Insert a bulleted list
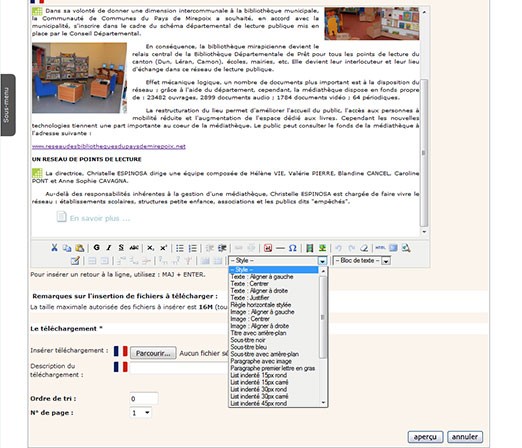522x448 pixels. 180,248
